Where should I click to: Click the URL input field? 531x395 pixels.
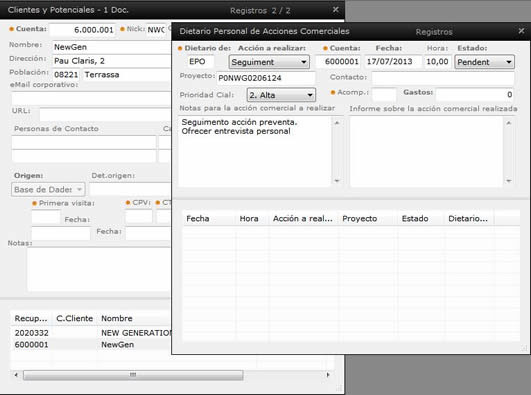105,115
